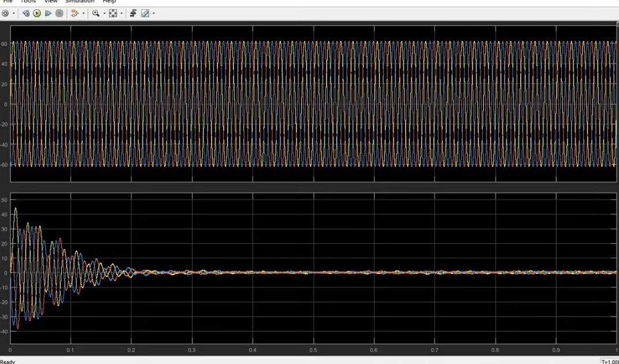This screenshot has height=364, width=619.
Task: Open the Tools menu
Action: (28, 2)
